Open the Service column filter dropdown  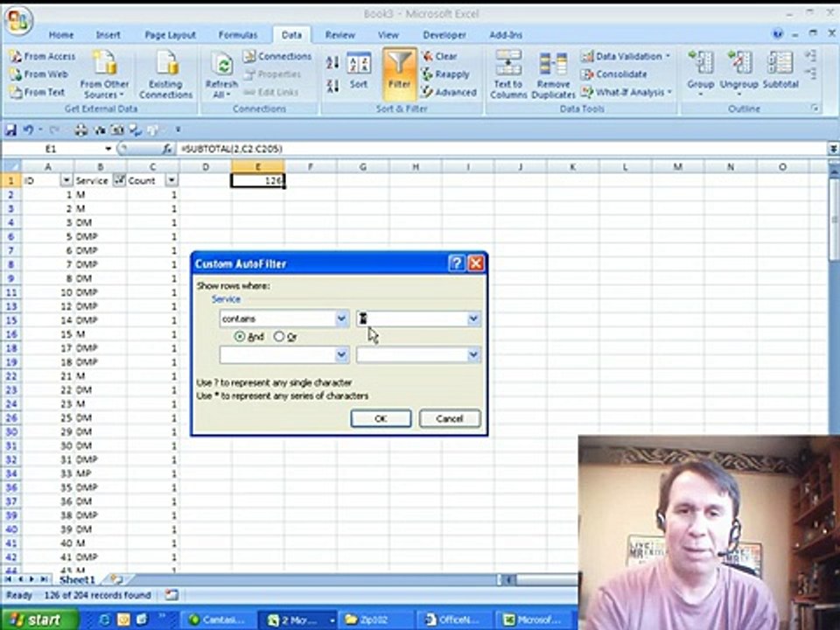point(119,180)
